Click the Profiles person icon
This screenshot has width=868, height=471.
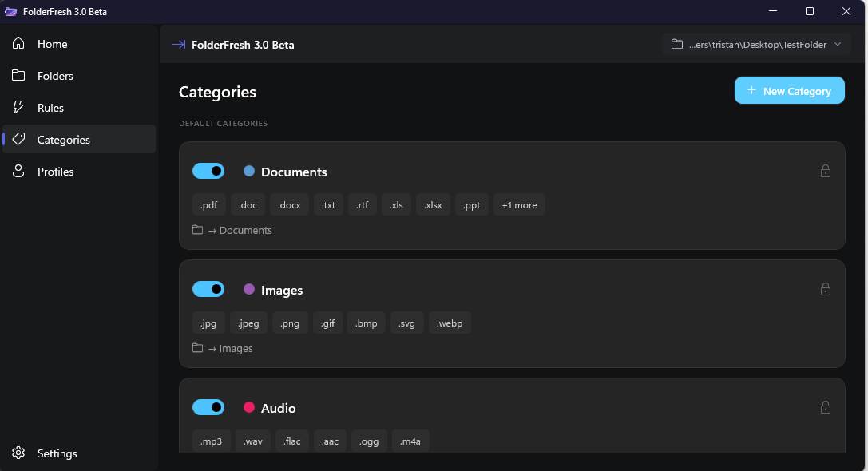point(18,171)
